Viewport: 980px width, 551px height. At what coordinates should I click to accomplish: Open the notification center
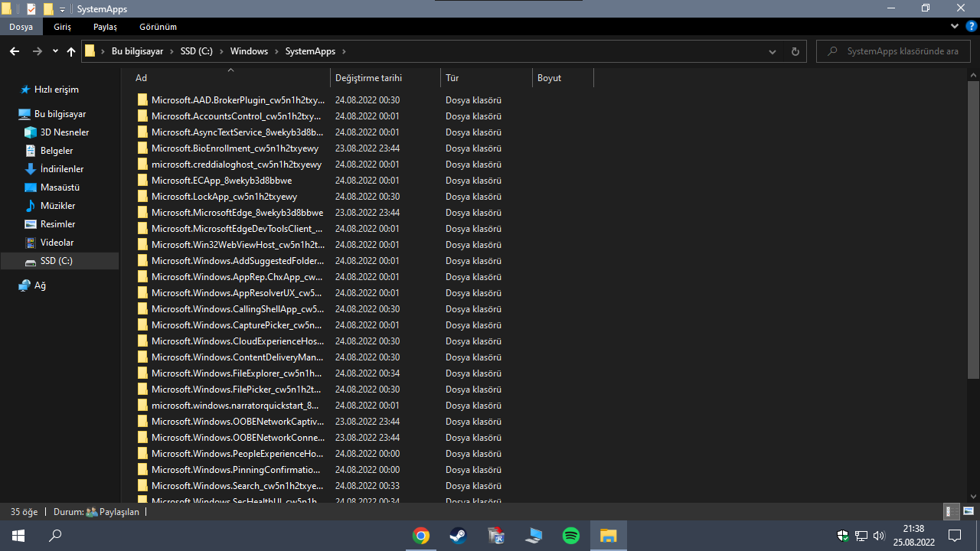[x=955, y=536]
